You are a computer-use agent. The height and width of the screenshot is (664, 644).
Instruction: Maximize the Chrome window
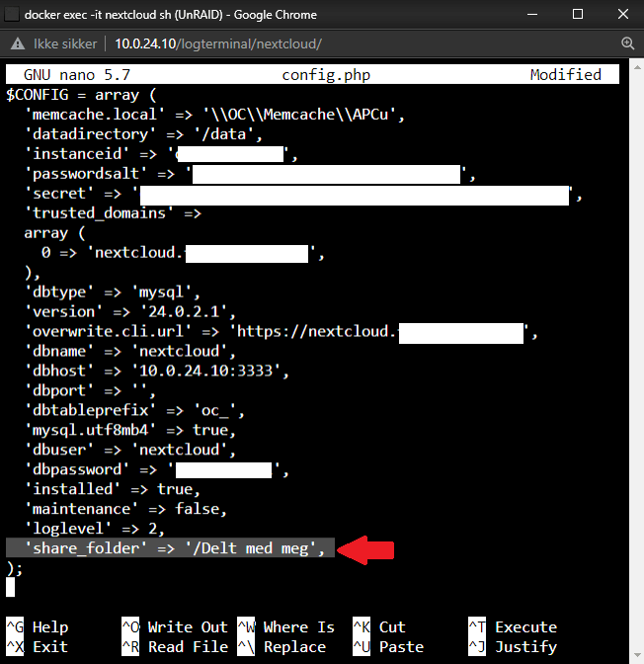click(x=578, y=15)
